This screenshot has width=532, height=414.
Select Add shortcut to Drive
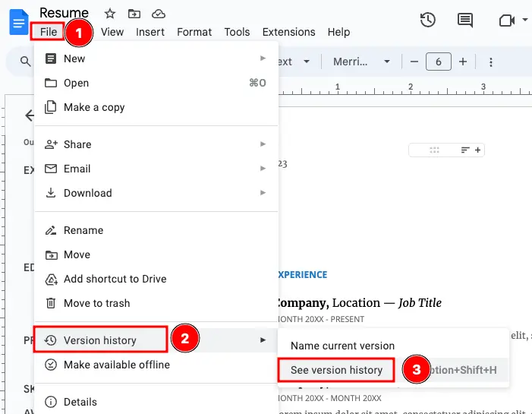156,279
